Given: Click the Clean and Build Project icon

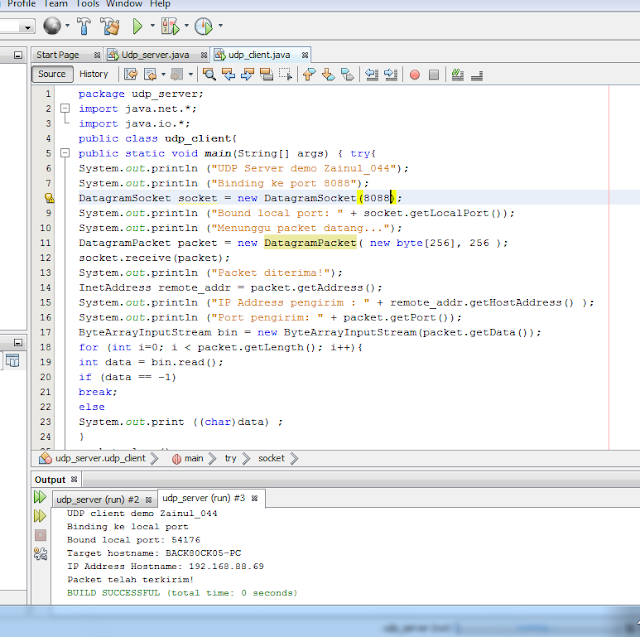Looking at the screenshot, I should tap(109, 26).
